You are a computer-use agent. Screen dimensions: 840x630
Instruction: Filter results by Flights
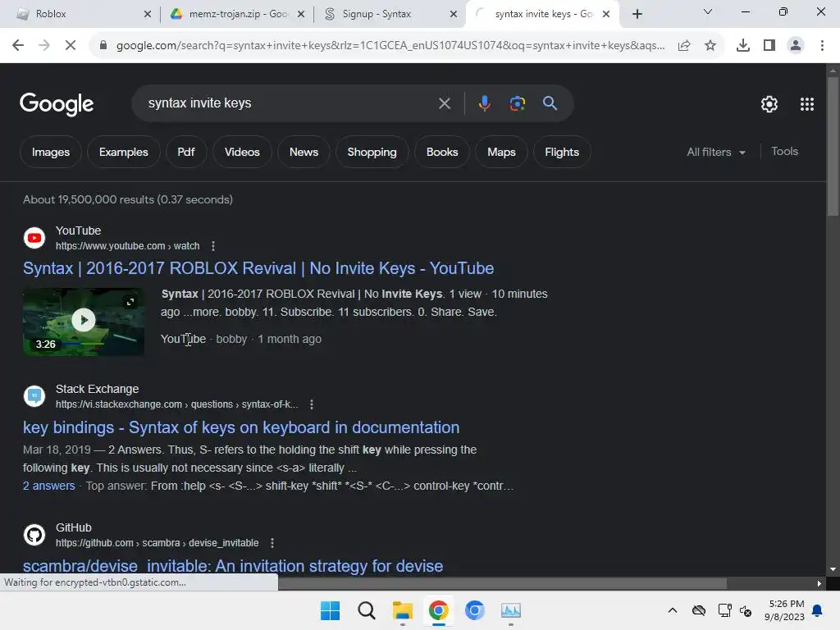point(562,152)
